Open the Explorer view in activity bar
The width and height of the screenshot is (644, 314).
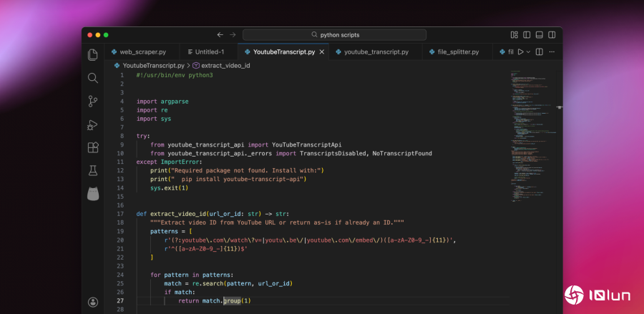click(x=92, y=55)
